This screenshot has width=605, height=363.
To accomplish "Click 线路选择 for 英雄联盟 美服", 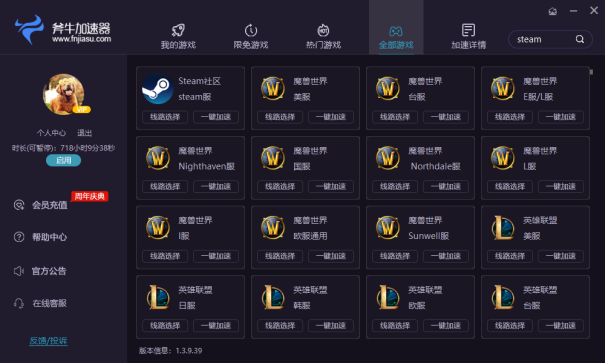I will pos(510,256).
